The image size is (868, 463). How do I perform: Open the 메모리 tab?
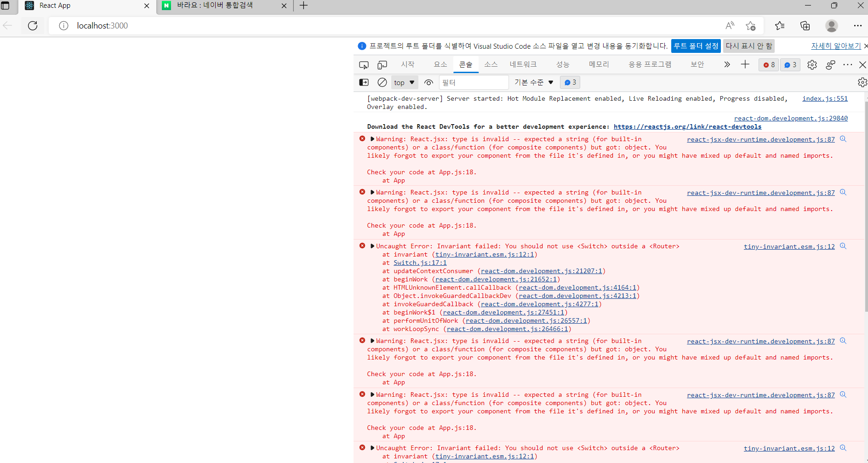pyautogui.click(x=599, y=64)
